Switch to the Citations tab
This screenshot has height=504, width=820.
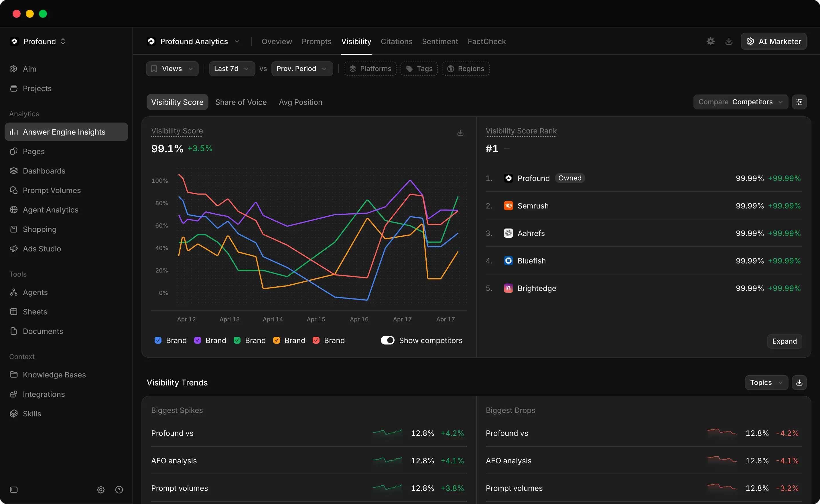(x=397, y=41)
